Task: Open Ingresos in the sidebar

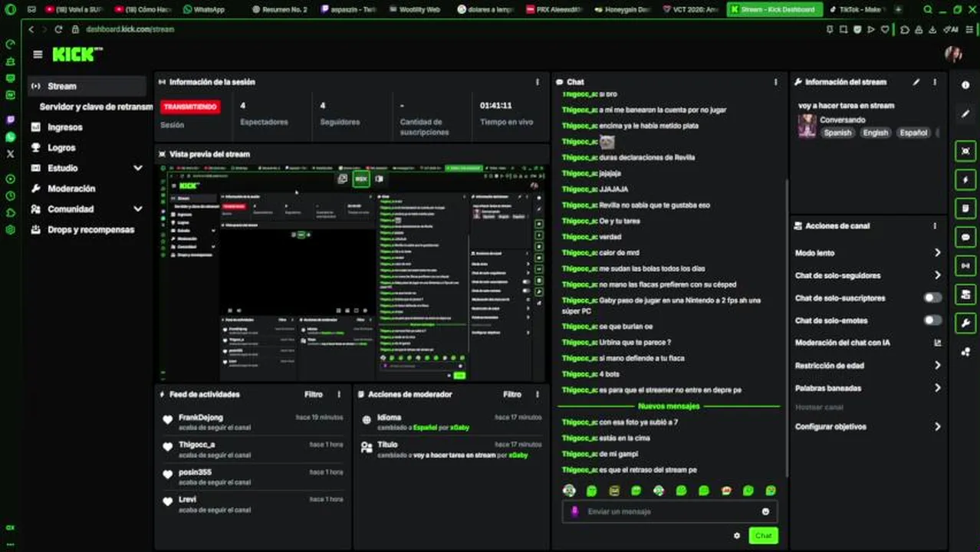Action: [x=64, y=127]
